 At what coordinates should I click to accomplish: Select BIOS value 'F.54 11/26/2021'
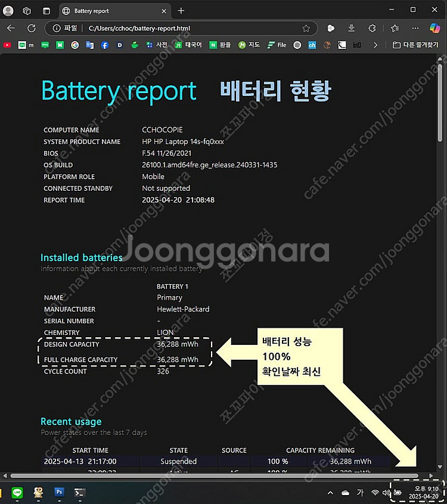pyautogui.click(x=166, y=153)
